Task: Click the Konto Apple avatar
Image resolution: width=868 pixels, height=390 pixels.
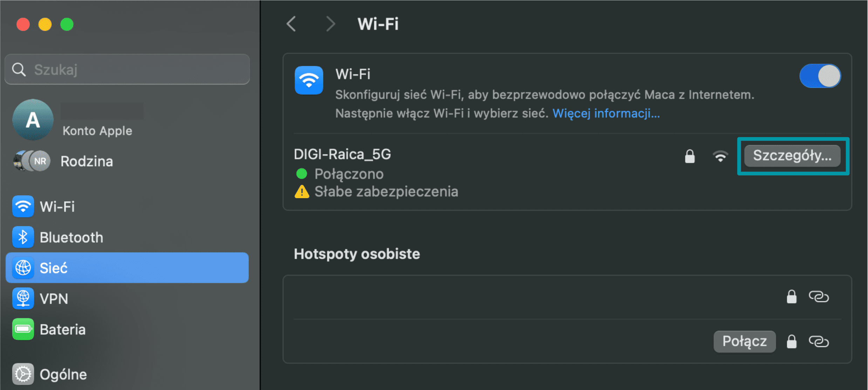Action: 33,120
